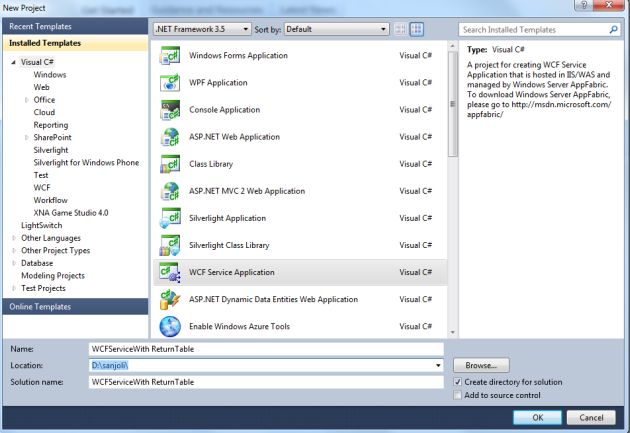
Task: Select the Cloud tree item
Action: point(44,112)
